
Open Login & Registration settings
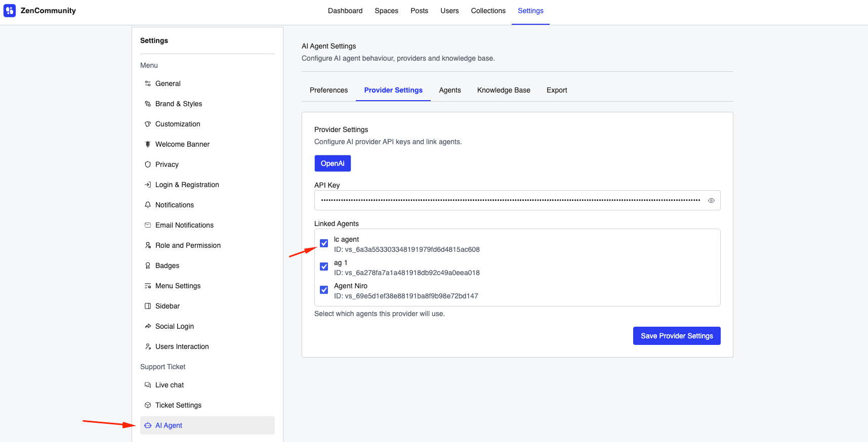point(208,185)
